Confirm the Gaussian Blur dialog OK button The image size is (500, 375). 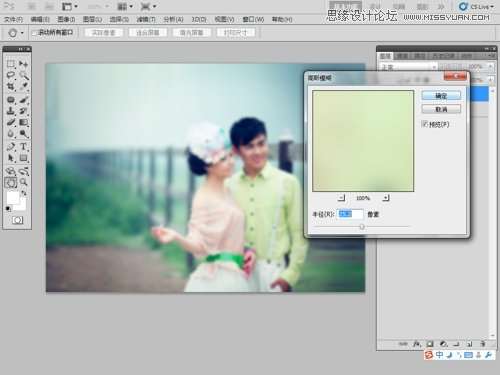(441, 96)
